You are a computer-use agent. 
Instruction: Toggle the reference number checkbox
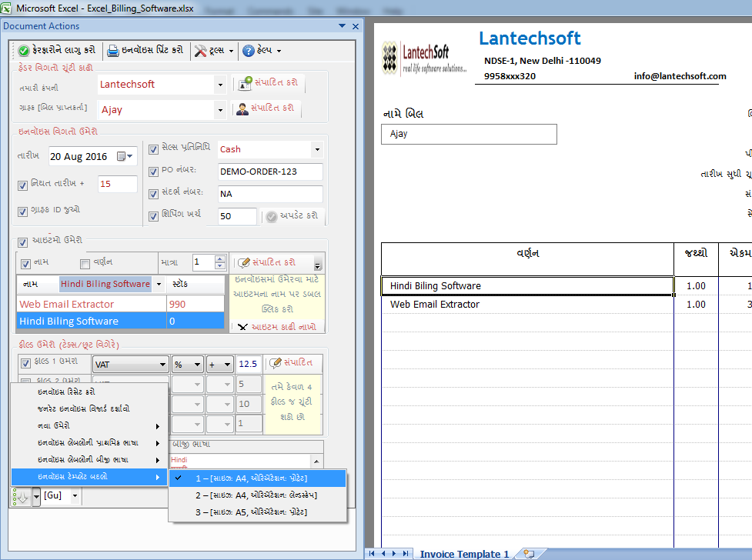click(x=153, y=194)
